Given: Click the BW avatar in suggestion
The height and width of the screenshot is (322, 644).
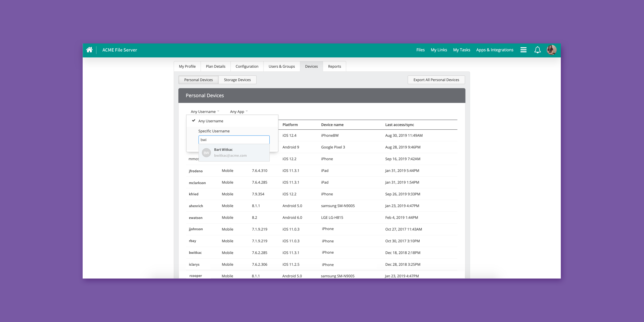Looking at the screenshot, I should pyautogui.click(x=206, y=153).
